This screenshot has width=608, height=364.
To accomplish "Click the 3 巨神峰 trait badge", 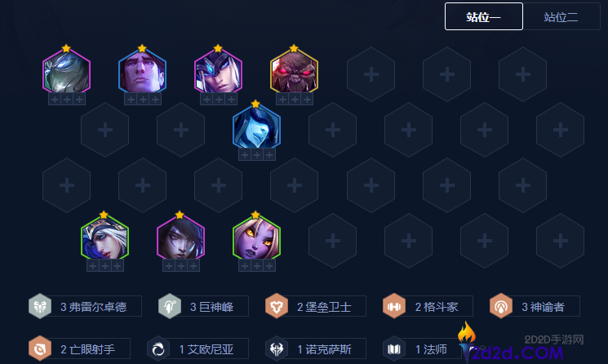I will pyautogui.click(x=203, y=306).
